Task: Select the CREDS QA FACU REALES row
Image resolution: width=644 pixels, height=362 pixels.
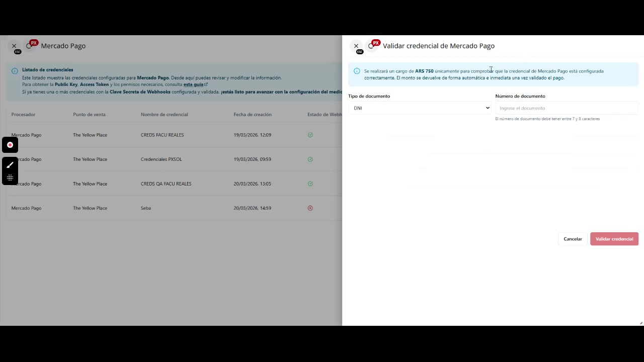Action: pyautogui.click(x=166, y=184)
